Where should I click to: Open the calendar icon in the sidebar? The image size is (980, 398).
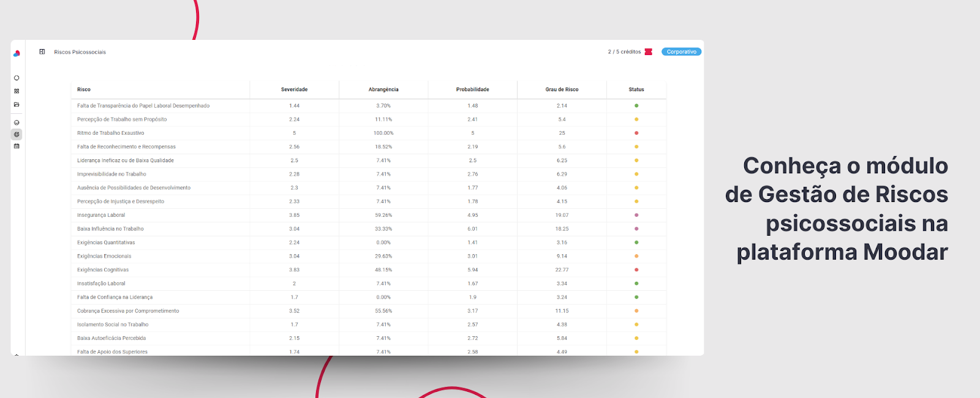[17, 146]
